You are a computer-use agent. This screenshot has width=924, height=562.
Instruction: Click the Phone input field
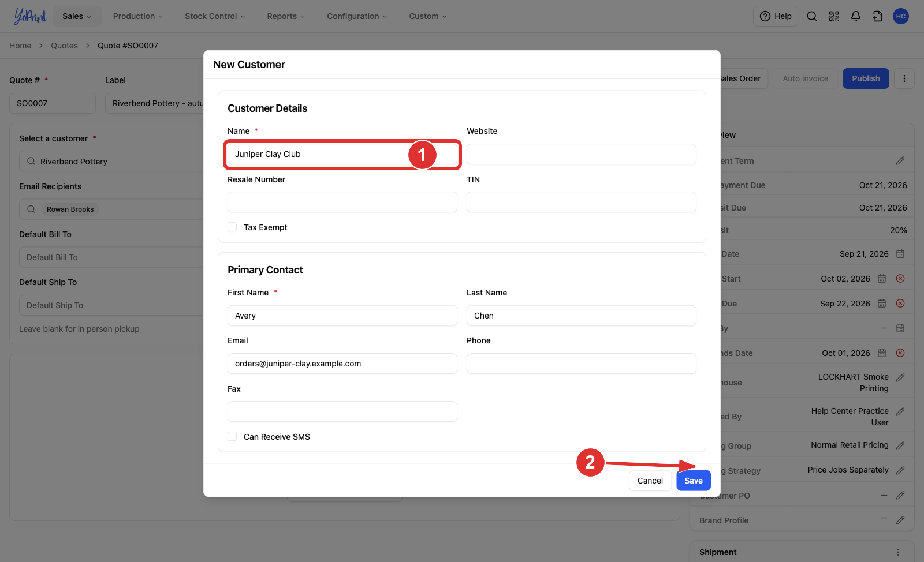tap(582, 364)
